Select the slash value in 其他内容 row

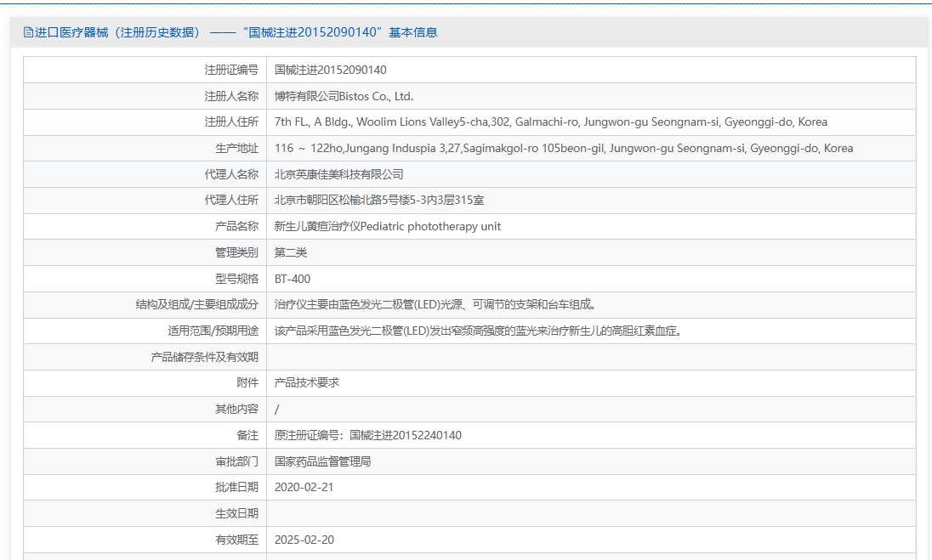[x=277, y=409]
